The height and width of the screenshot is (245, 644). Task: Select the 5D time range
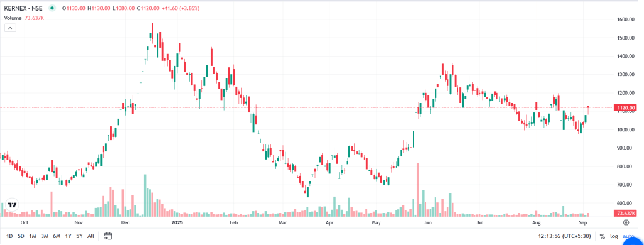[x=21, y=236]
